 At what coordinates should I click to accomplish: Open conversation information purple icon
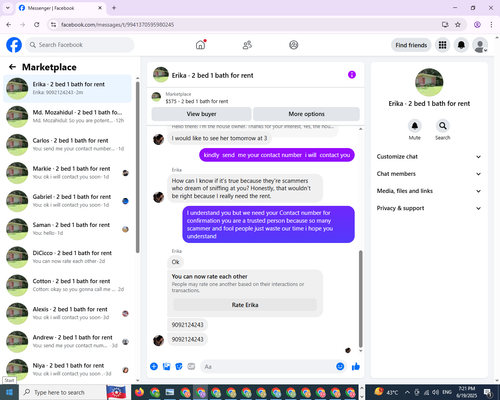click(x=352, y=75)
